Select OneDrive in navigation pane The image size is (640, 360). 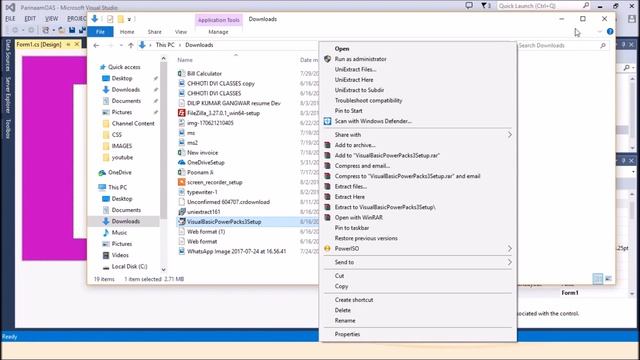point(120,173)
